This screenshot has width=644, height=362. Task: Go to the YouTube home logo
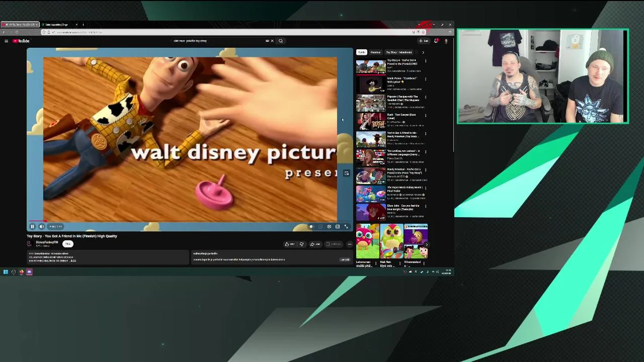[x=22, y=41]
